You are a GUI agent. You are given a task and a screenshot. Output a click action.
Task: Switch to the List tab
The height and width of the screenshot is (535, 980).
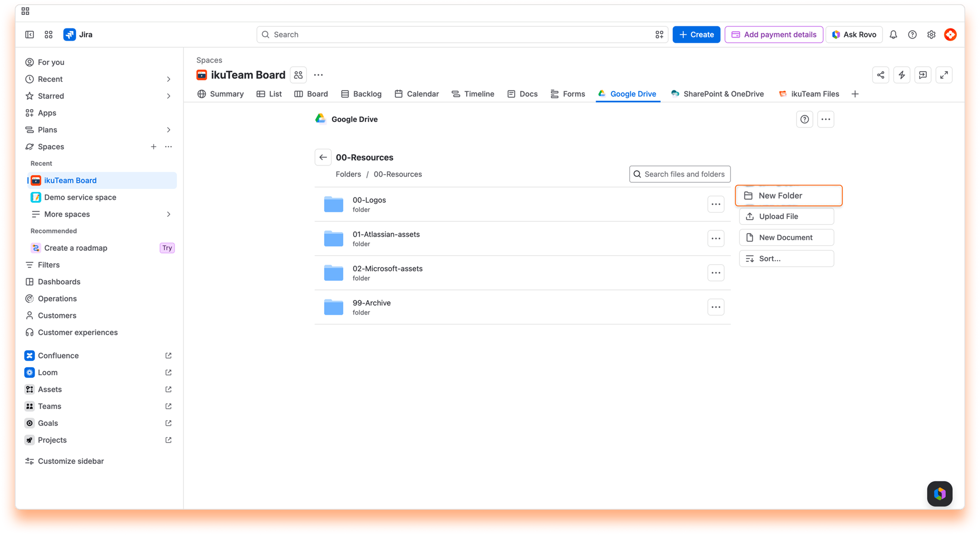[269, 94]
